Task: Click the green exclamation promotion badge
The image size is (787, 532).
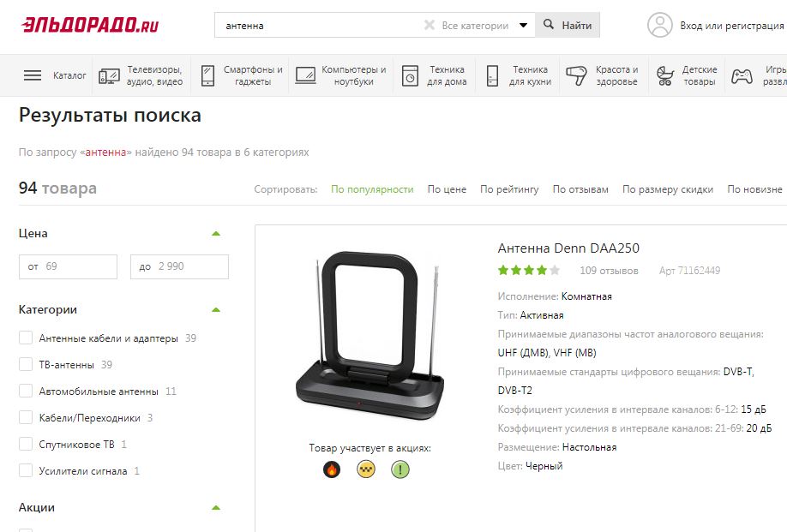Action: click(x=400, y=469)
